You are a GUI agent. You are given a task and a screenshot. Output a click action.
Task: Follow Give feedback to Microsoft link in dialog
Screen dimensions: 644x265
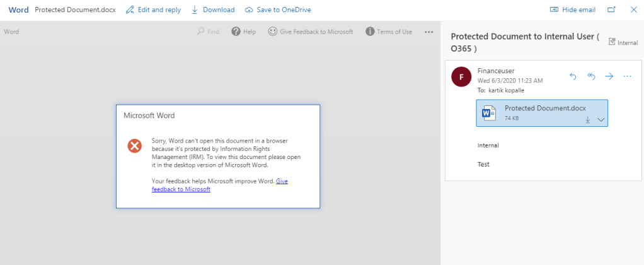click(x=220, y=185)
